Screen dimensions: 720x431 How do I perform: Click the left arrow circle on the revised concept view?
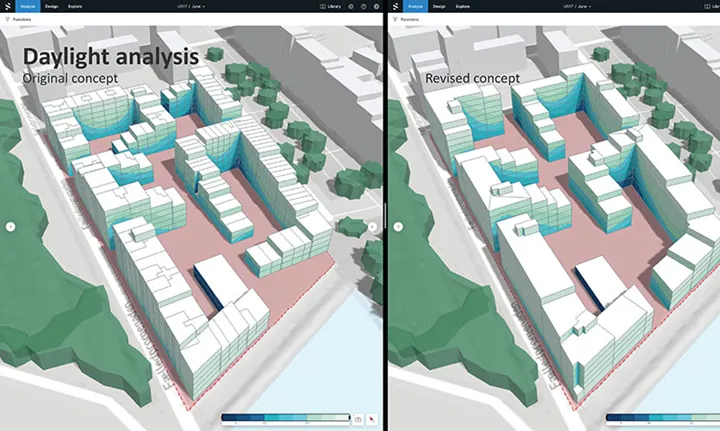[398, 226]
